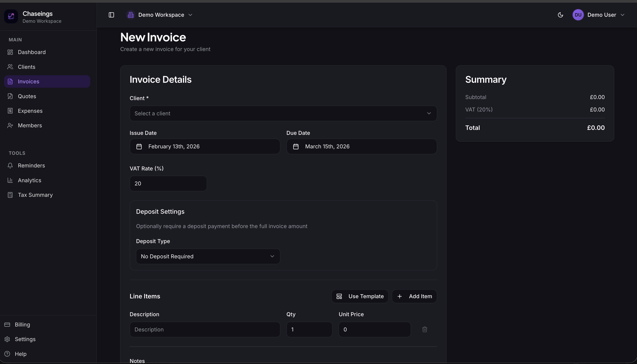Expand the Deposit Type dropdown
Image resolution: width=637 pixels, height=364 pixels.
208,256
